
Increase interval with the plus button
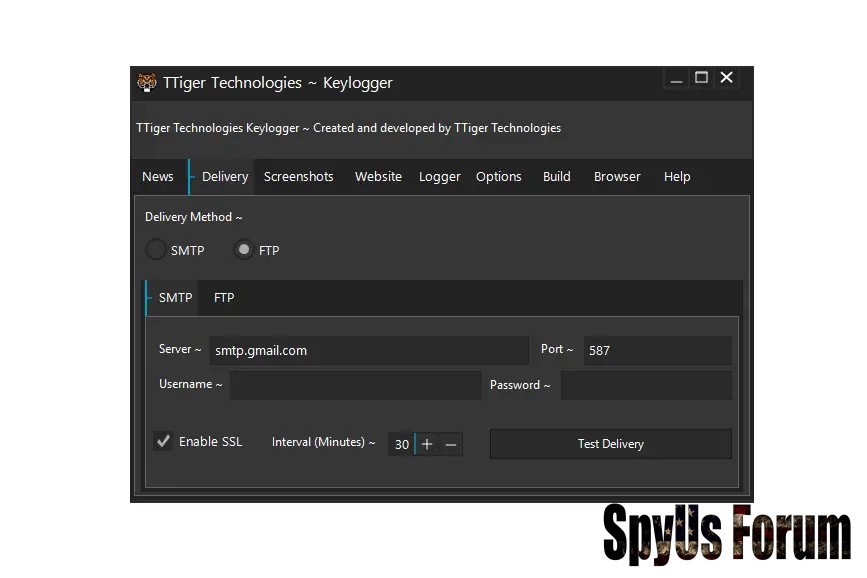427,444
